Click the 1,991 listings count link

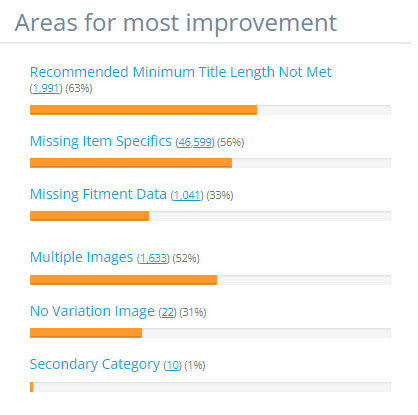pos(46,88)
